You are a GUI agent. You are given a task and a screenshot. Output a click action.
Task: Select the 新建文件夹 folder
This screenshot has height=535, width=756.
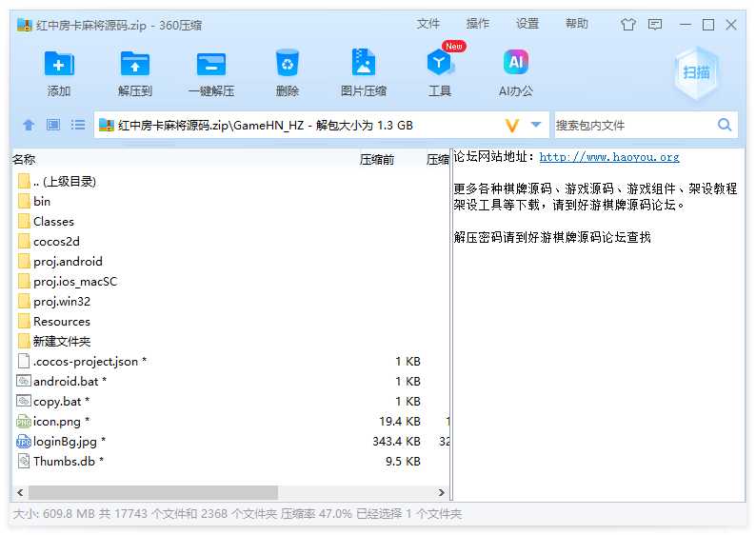pos(230,341)
